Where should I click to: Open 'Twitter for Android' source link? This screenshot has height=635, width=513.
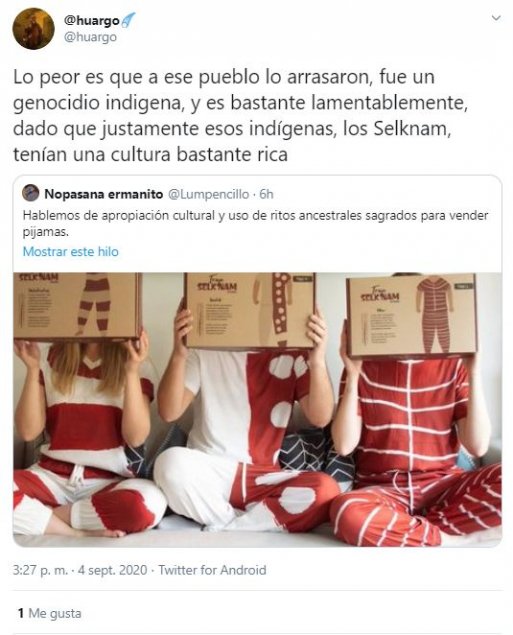[212, 570]
